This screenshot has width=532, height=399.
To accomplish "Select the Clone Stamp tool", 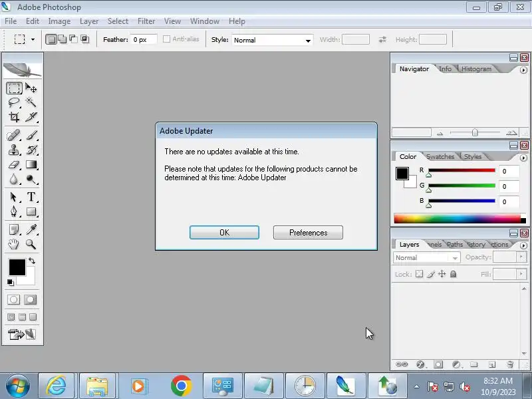I will pyautogui.click(x=14, y=150).
